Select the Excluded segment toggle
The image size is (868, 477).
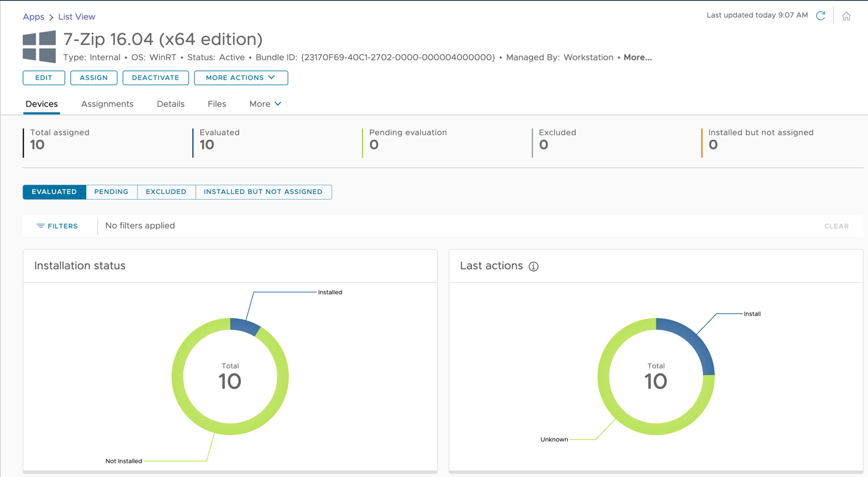pos(166,192)
